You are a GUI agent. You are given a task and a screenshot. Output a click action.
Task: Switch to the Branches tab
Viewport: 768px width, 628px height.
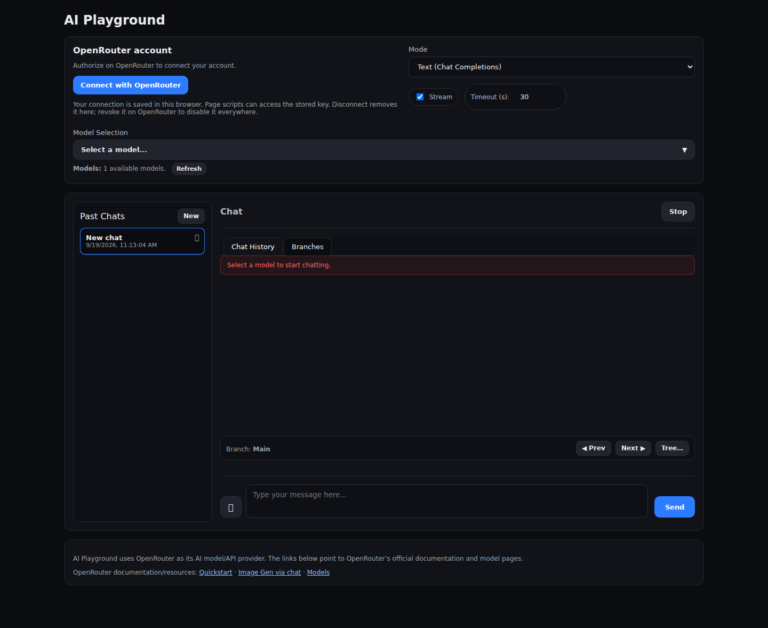coord(308,246)
